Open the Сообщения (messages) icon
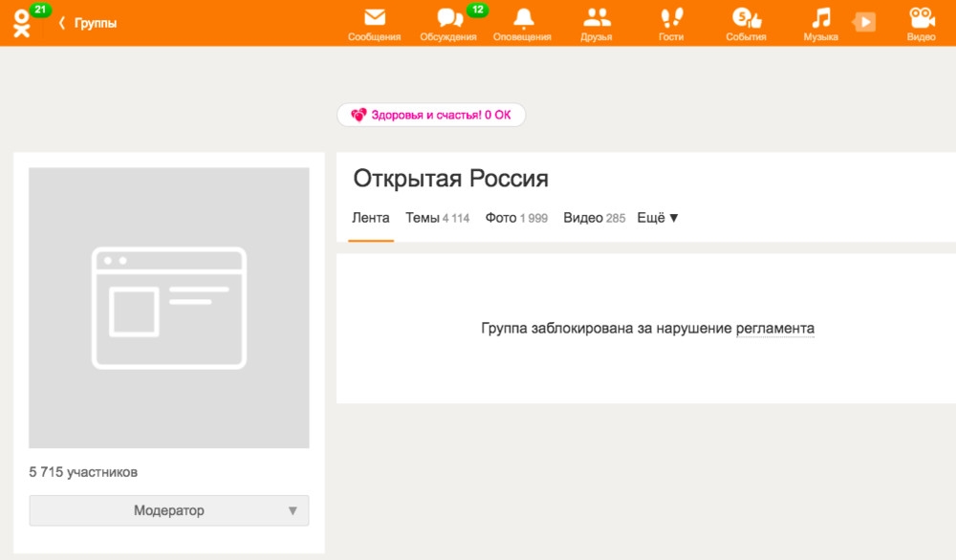956x560 pixels. pyautogui.click(x=375, y=21)
